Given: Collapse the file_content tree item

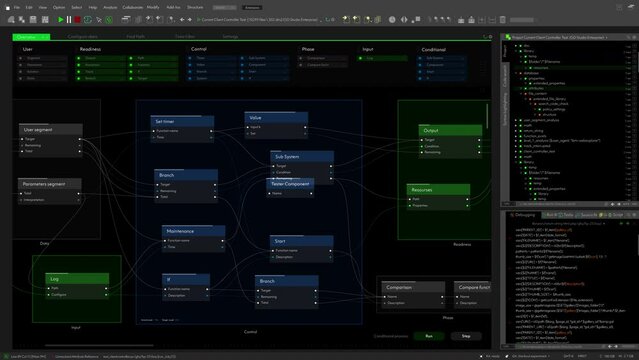Looking at the screenshot, I should pyautogui.click(x=520, y=93).
